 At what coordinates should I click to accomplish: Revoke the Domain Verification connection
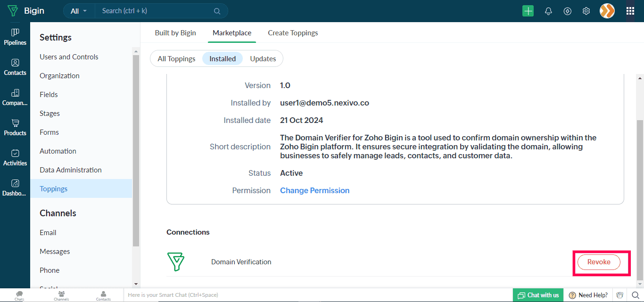[x=599, y=262]
